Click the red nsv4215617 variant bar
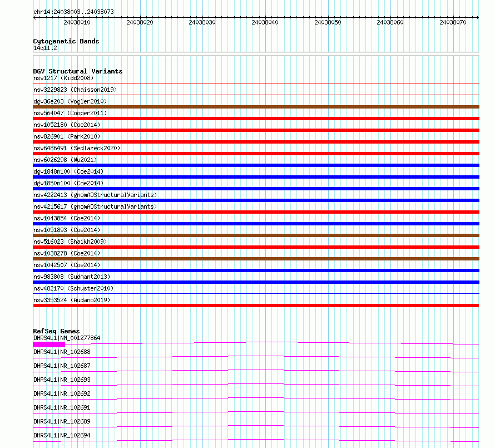 (x=256, y=212)
